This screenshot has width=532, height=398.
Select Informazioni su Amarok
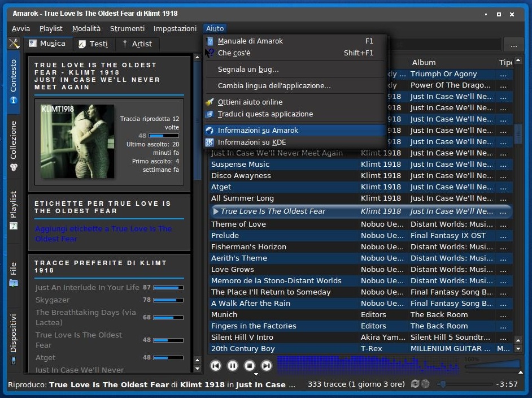(x=294, y=130)
